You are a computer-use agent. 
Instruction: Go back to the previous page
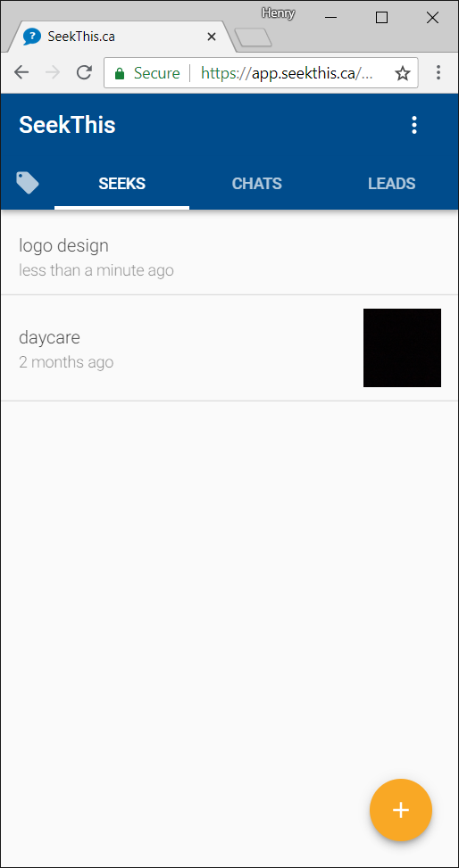point(21,72)
